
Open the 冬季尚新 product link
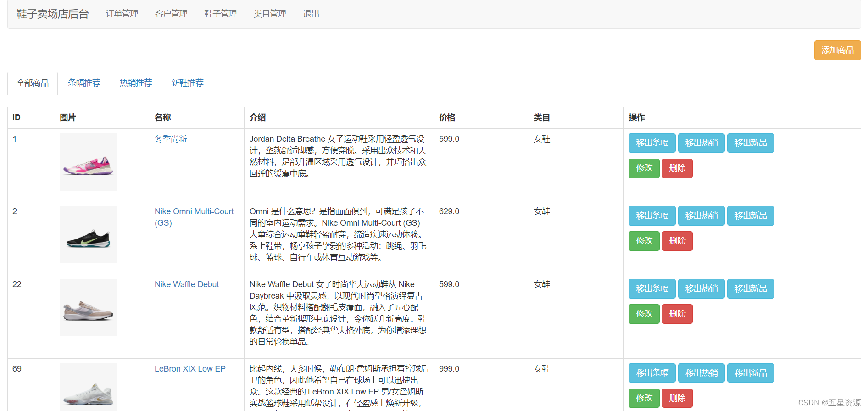tap(171, 139)
